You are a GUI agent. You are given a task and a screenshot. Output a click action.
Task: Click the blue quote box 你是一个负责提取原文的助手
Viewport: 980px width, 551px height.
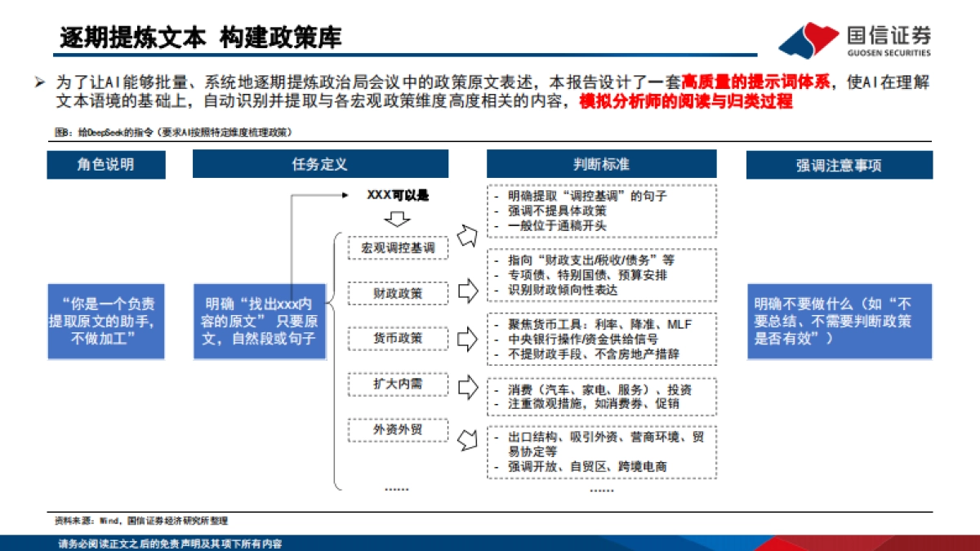click(109, 321)
